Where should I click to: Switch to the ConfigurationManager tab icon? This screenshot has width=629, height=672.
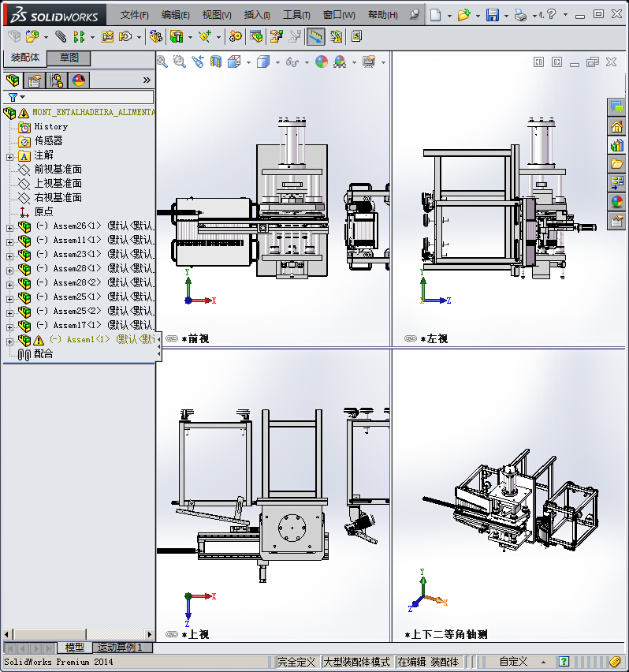pos(57,80)
